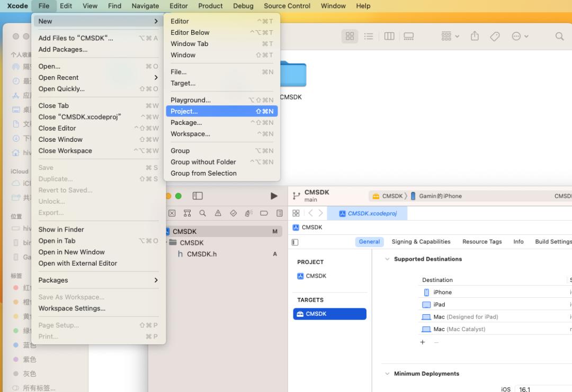Go forward with the editor's right chevron
The height and width of the screenshot is (392, 572).
320,213
